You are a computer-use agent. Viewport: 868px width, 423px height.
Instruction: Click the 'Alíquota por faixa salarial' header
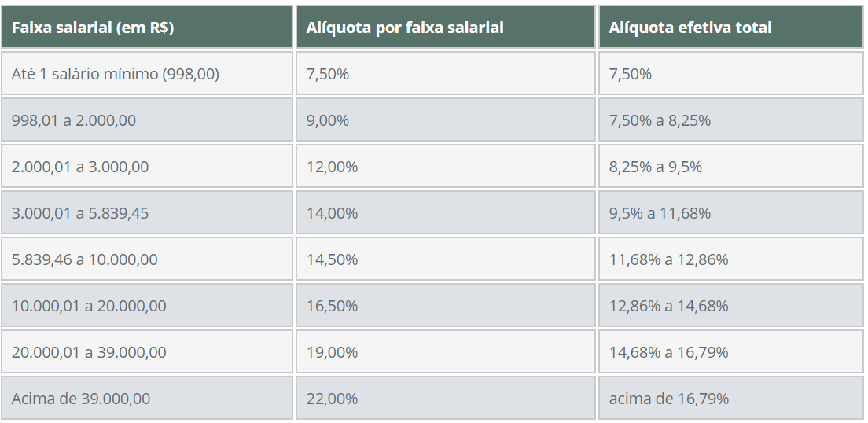(x=405, y=28)
